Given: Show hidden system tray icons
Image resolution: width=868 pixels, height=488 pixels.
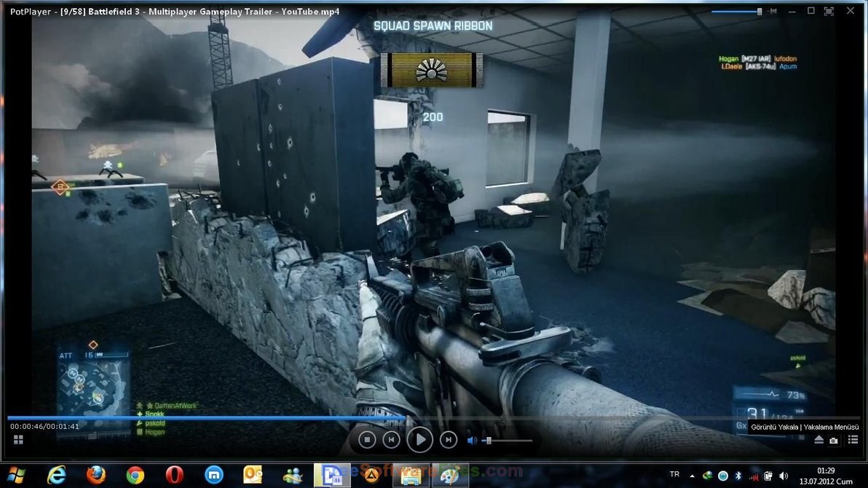Looking at the screenshot, I should click(692, 476).
